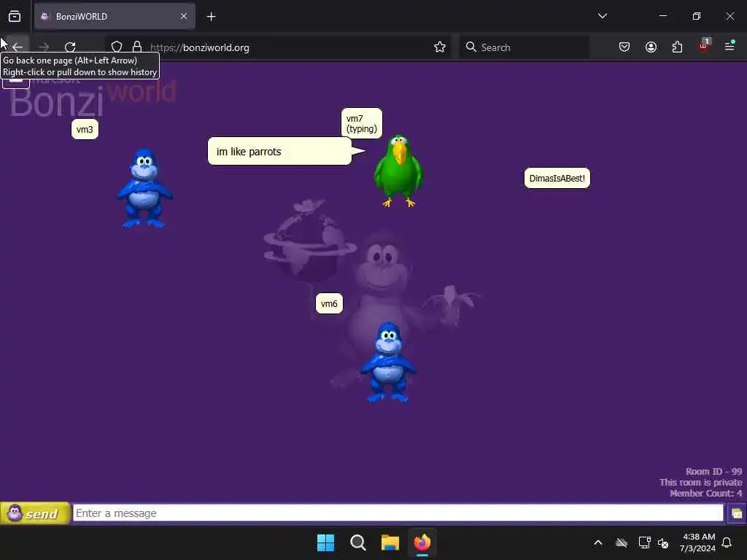Click the Room ID - 99 text
Viewport: 747px width, 560px height.
(x=713, y=472)
